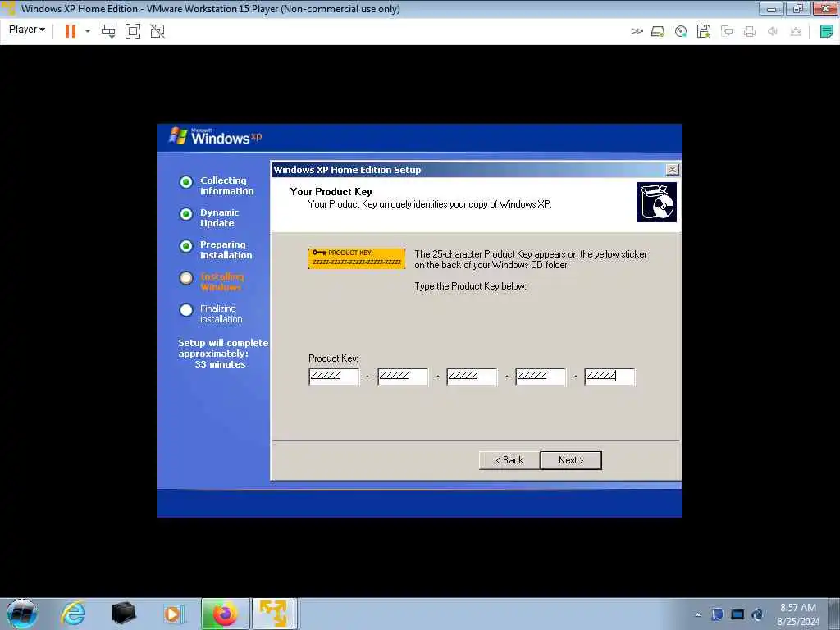The image size is (840, 630).
Task: Open the green message log note icon
Action: [x=827, y=31]
